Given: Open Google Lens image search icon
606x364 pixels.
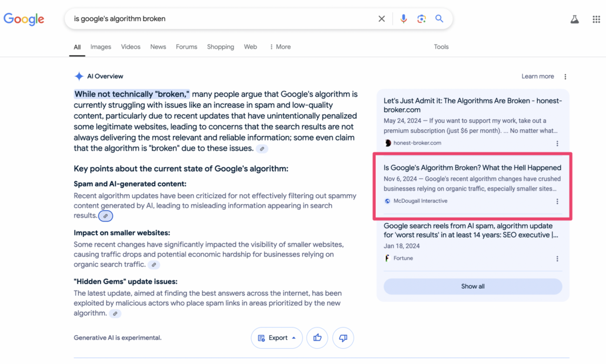Looking at the screenshot, I should click(421, 19).
